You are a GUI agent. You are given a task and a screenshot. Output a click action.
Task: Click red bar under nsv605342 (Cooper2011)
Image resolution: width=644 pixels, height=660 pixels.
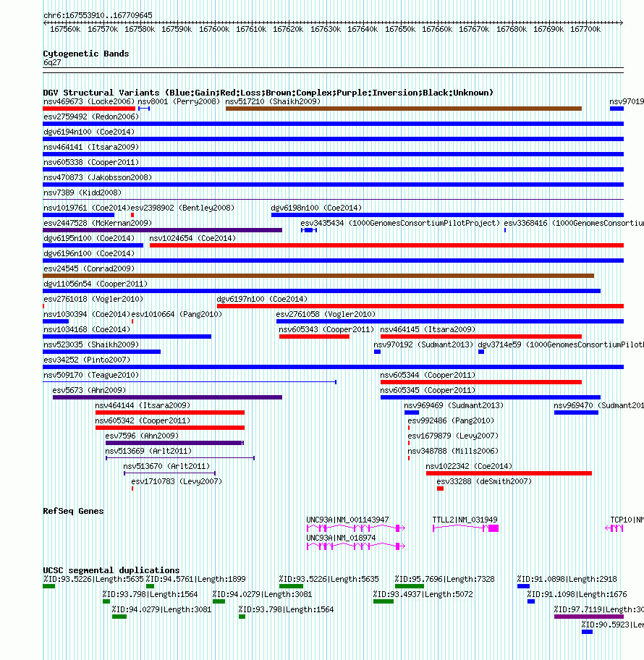(170, 427)
